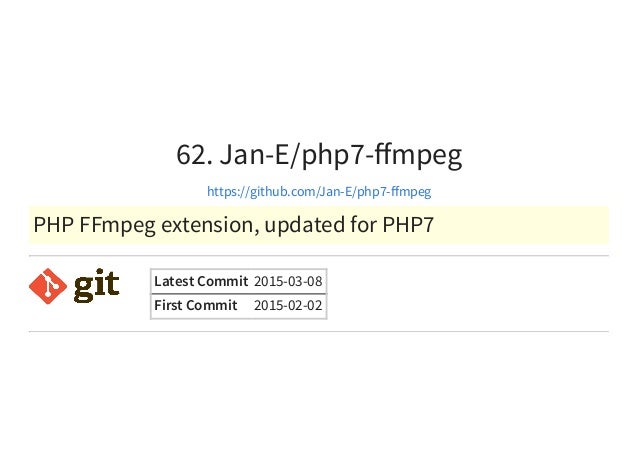Click the yellow highlighted description box
The image size is (638, 465).
click(x=319, y=225)
